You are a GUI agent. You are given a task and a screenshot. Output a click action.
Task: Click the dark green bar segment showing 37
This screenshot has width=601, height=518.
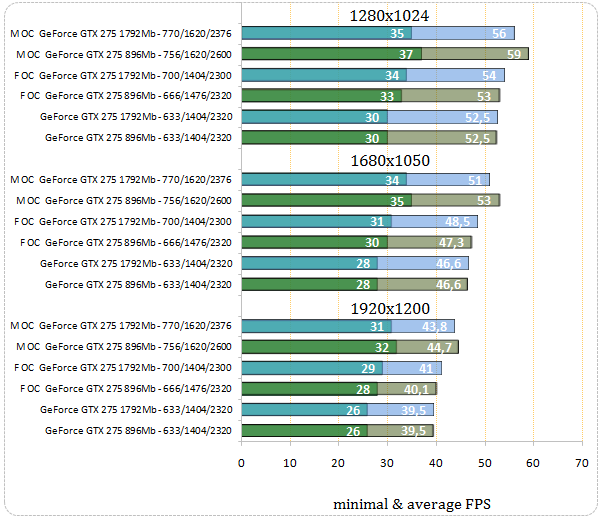[x=332, y=54]
